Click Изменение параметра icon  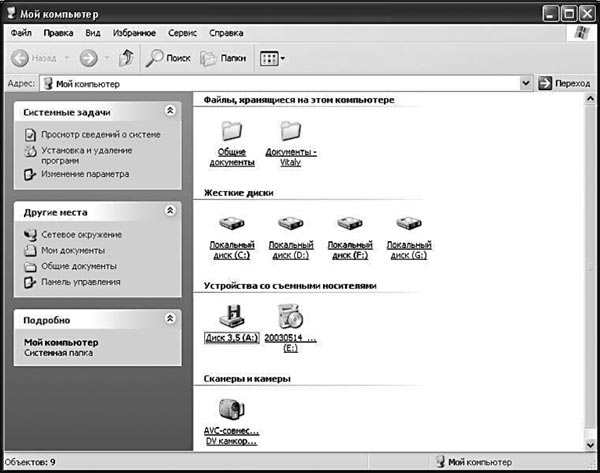(x=30, y=175)
